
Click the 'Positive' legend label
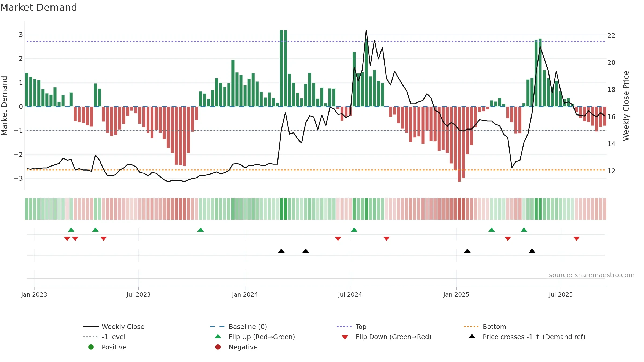(114, 347)
